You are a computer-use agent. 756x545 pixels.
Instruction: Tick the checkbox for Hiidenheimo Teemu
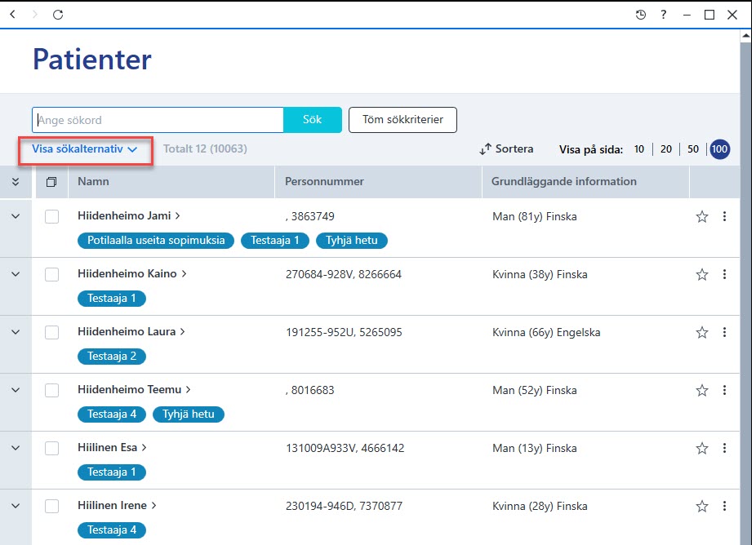(51, 390)
